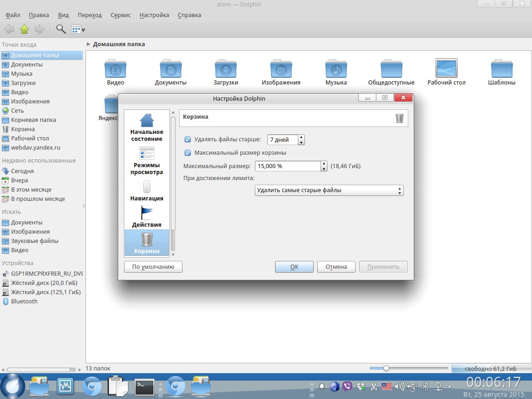Click the home folder toolbar button
This screenshot has height=399, width=532.
click(x=24, y=29)
